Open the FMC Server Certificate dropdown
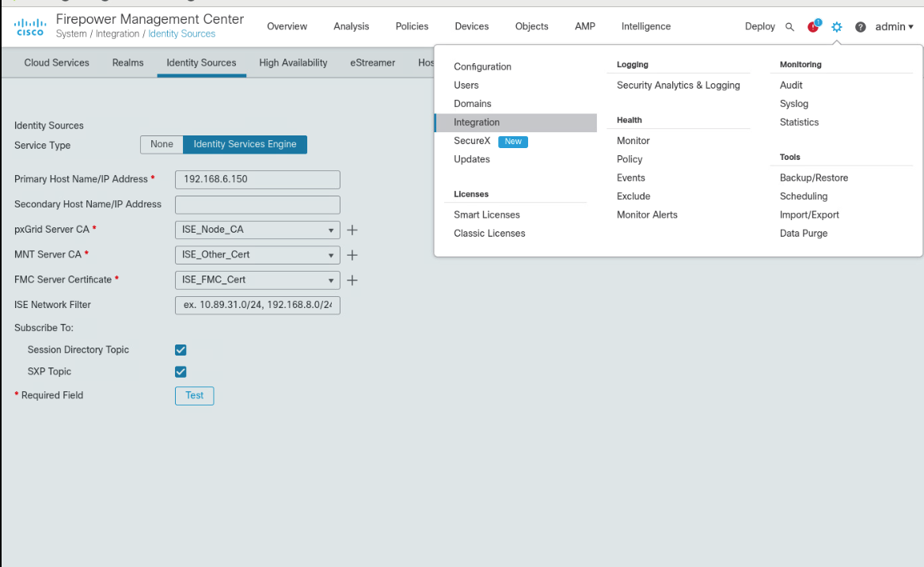Viewport: 924px width, 567px height. (257, 280)
